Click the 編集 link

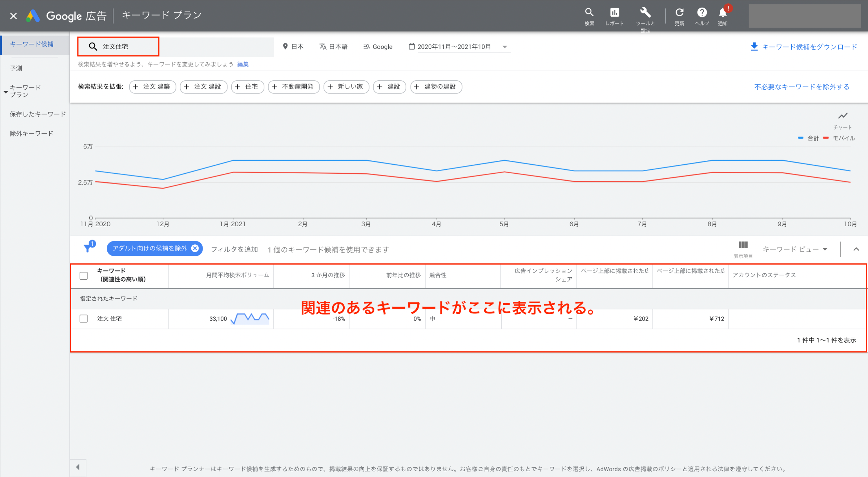click(243, 64)
